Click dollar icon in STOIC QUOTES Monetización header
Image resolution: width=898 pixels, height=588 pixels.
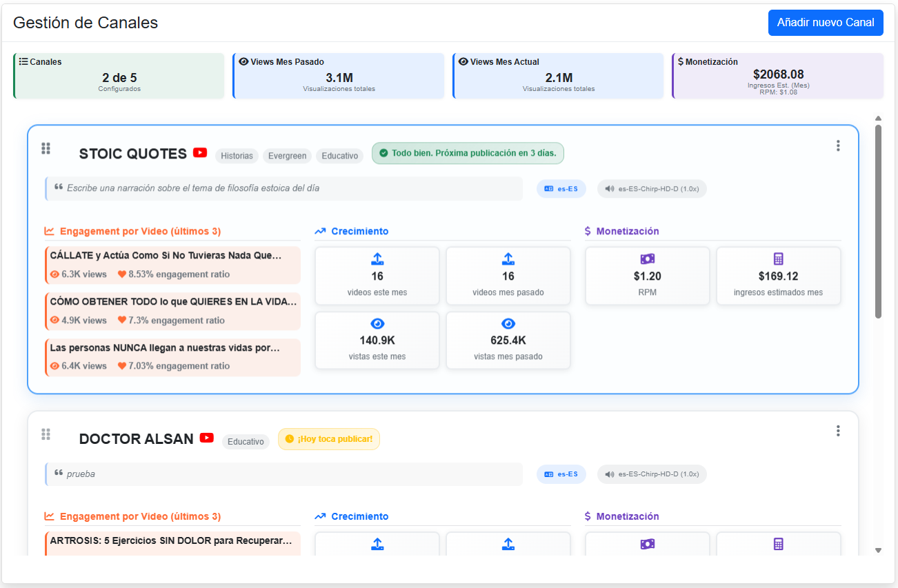[x=588, y=231]
